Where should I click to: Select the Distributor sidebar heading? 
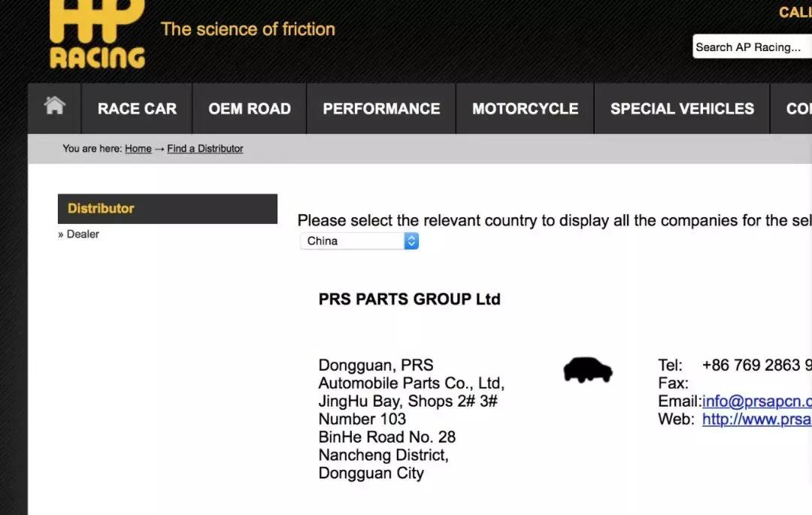pos(101,209)
